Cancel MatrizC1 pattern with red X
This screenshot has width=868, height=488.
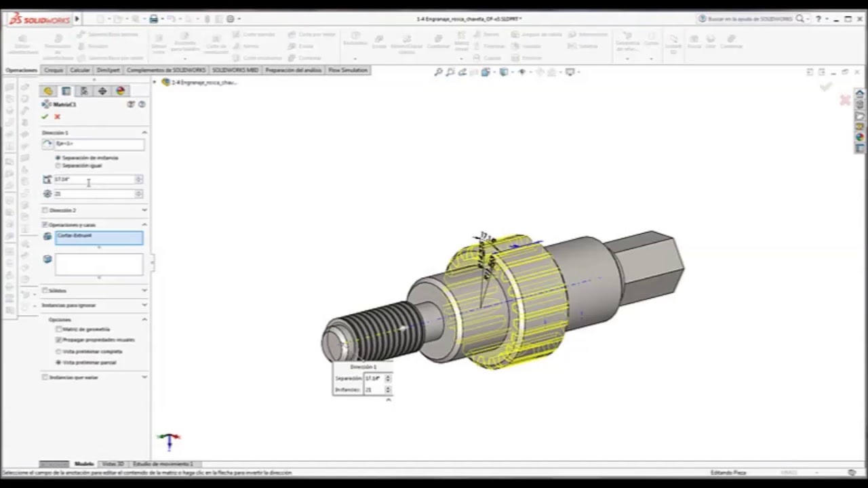click(57, 117)
